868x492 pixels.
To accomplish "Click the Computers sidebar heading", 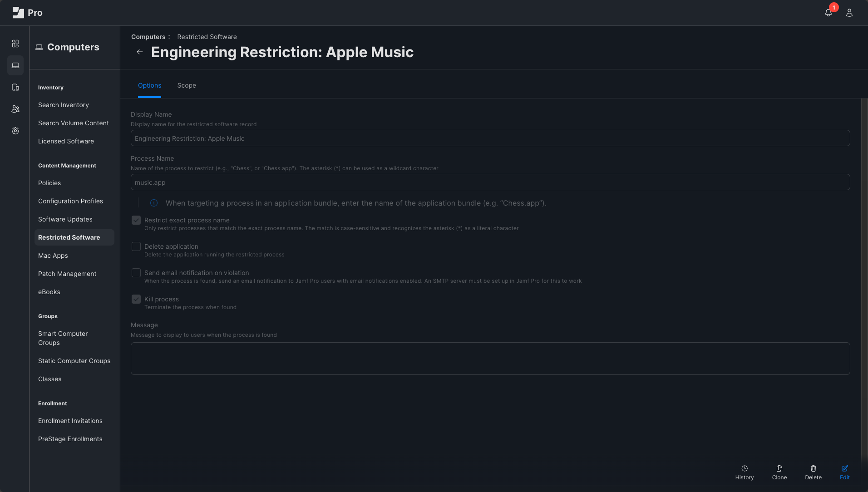I will 68,47.
